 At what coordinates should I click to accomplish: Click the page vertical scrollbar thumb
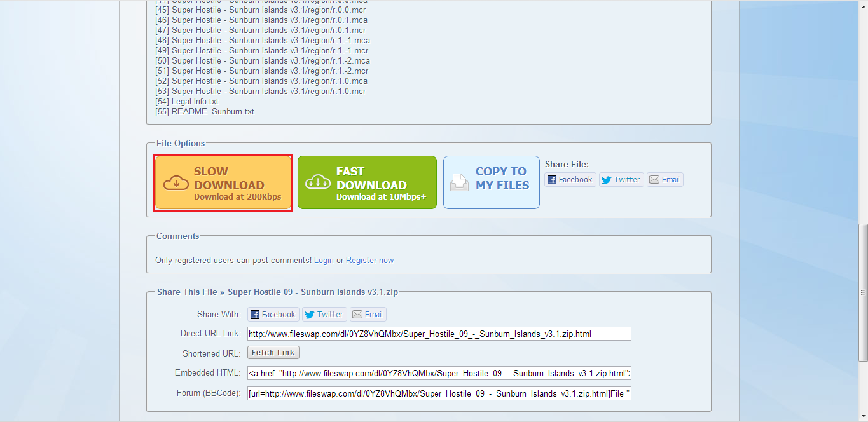[x=863, y=292]
